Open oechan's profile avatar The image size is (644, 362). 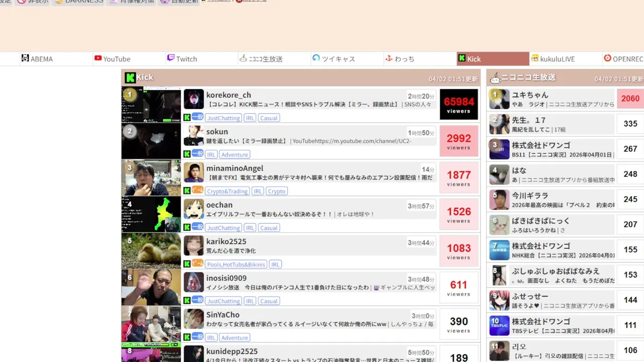tap(194, 209)
